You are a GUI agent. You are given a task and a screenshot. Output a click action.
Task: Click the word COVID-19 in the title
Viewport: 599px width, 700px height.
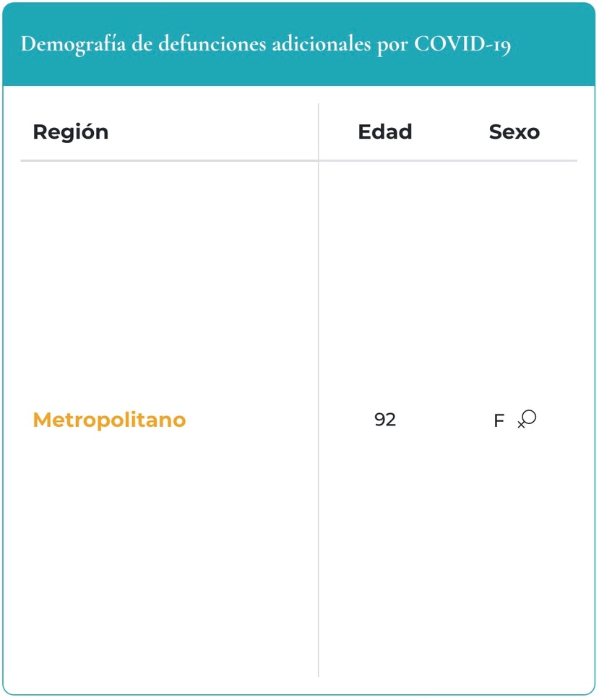pos(462,44)
